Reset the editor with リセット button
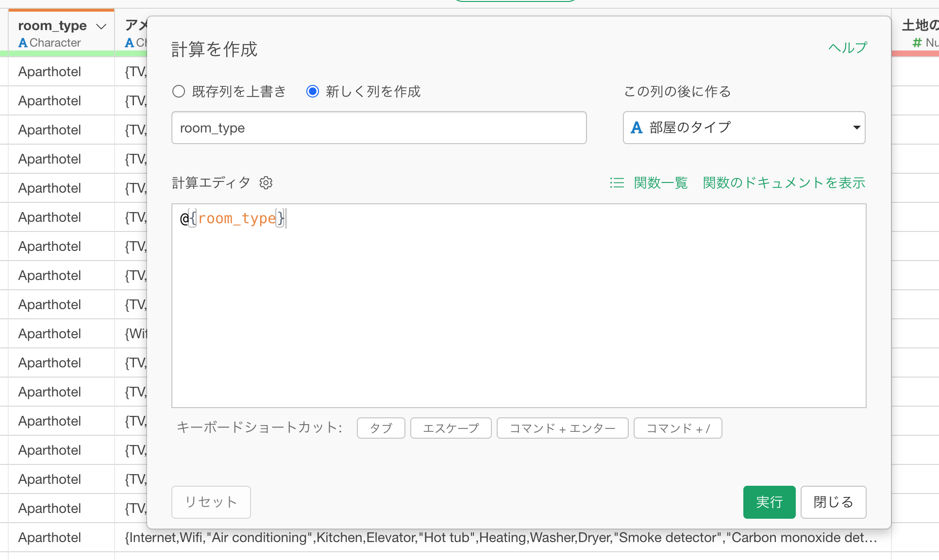Viewport: 939px width, 560px height. 211,502
